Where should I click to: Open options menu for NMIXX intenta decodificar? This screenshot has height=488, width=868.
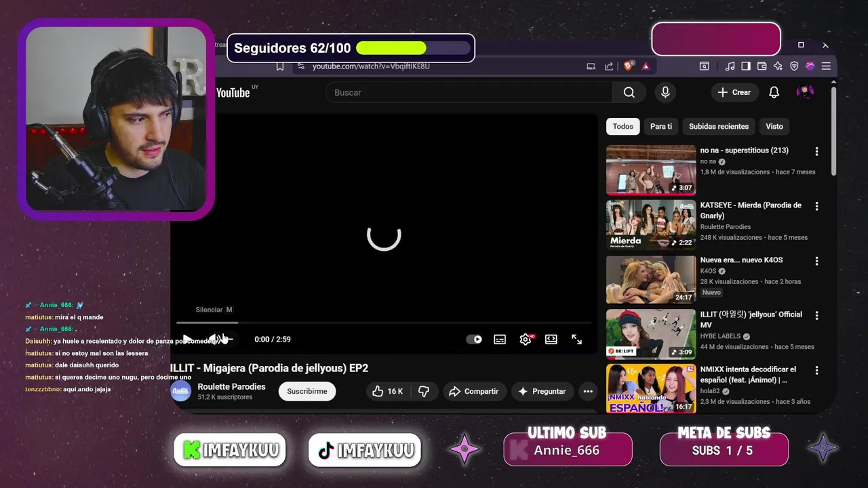(816, 371)
